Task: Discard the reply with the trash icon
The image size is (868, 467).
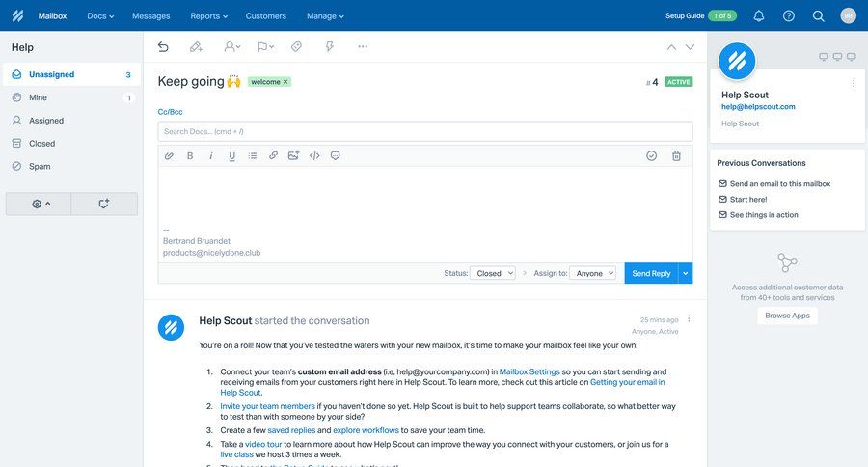Action: 676,155
